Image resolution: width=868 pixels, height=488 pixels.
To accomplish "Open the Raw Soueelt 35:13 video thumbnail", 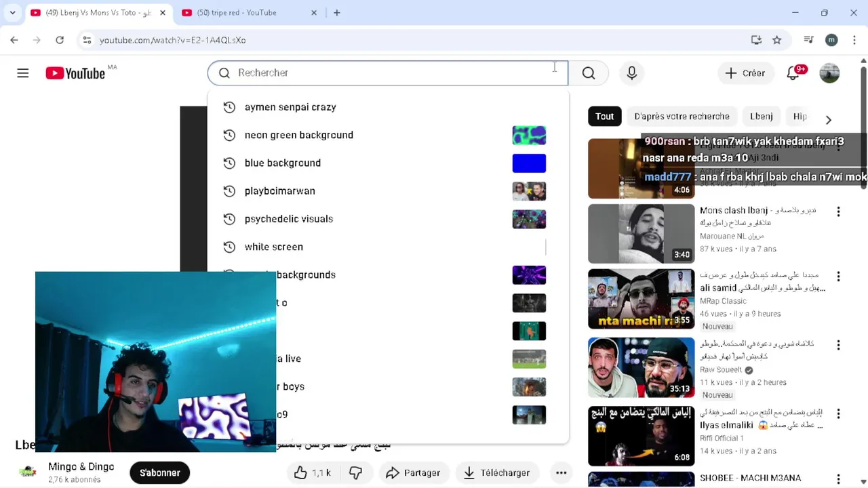I will 642,367.
